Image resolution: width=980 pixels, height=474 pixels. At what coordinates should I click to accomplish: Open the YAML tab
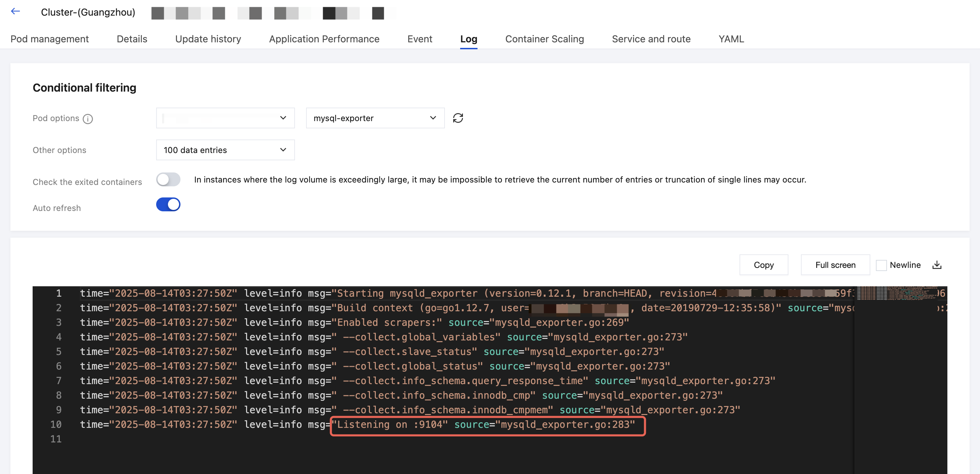pos(731,39)
